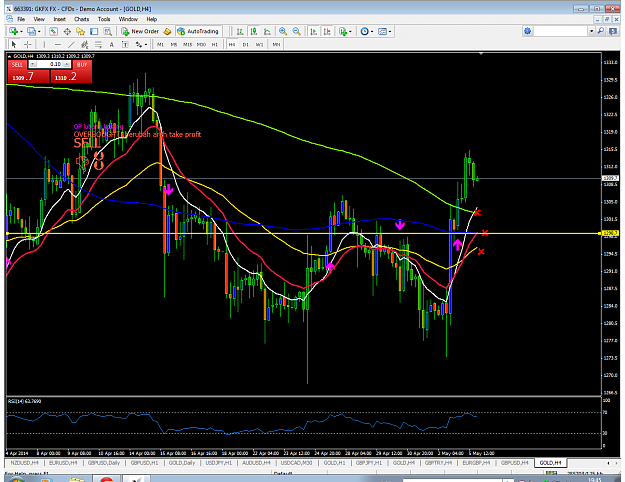Set timeframe to H1
Screen dimensions: 625x482
(215, 45)
